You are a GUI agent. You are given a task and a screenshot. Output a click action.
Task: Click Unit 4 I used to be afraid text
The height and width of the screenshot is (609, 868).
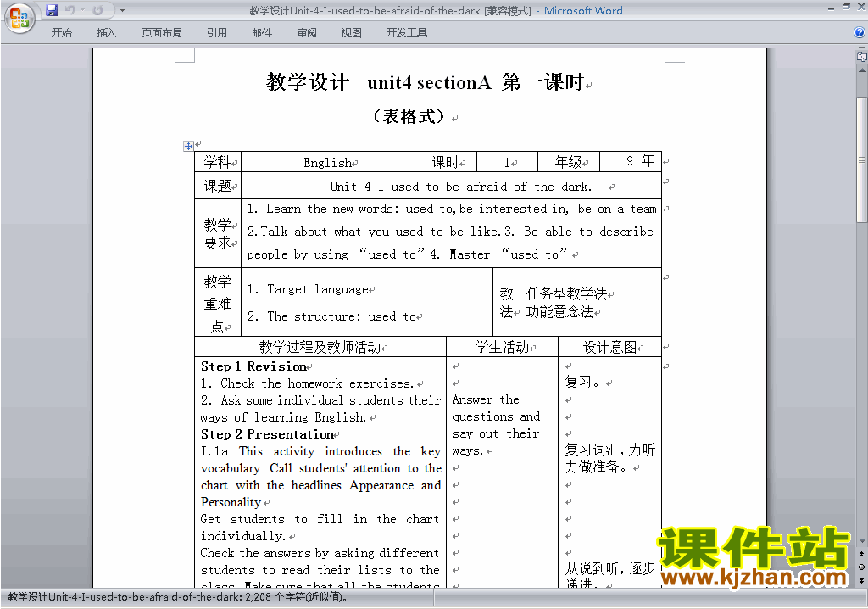point(460,187)
